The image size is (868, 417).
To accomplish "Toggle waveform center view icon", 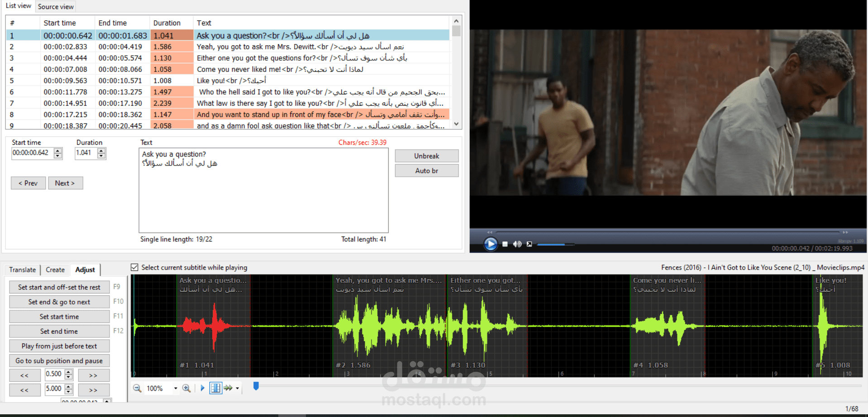I will 216,388.
